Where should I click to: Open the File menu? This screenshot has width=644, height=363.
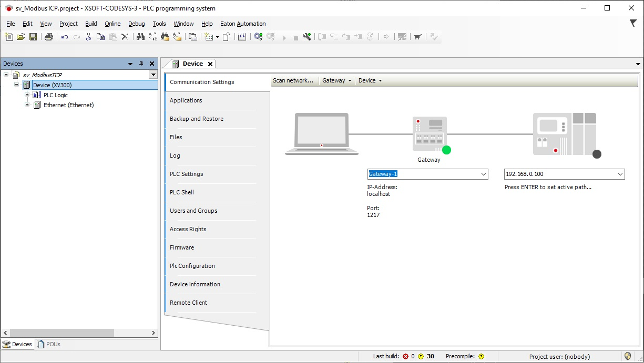(x=11, y=24)
